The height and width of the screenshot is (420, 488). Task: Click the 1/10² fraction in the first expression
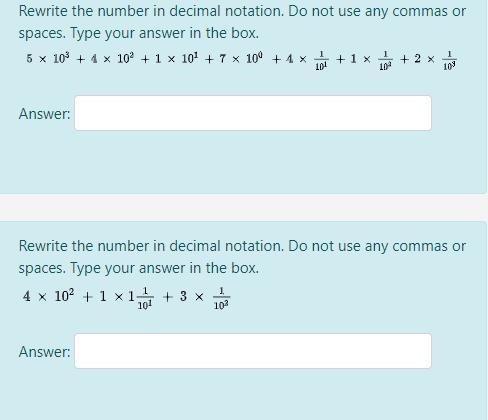[x=385, y=61]
